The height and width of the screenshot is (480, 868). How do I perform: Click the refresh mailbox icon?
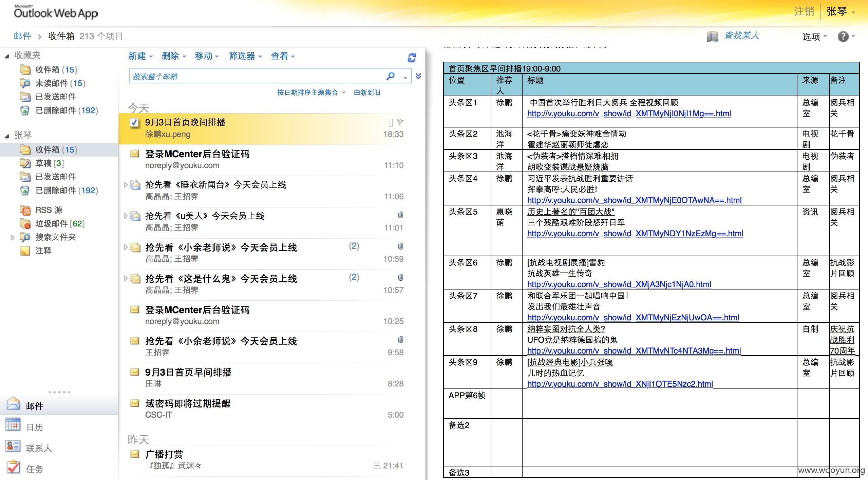coord(412,57)
